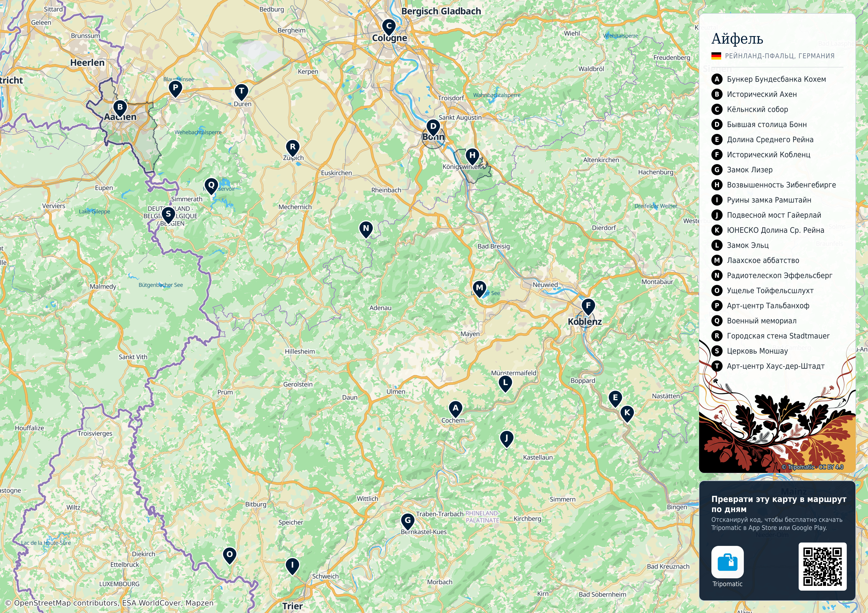Click the OpenStreetMap contributors attribution
Image resolution: width=868 pixels, height=613 pixels.
(109, 603)
